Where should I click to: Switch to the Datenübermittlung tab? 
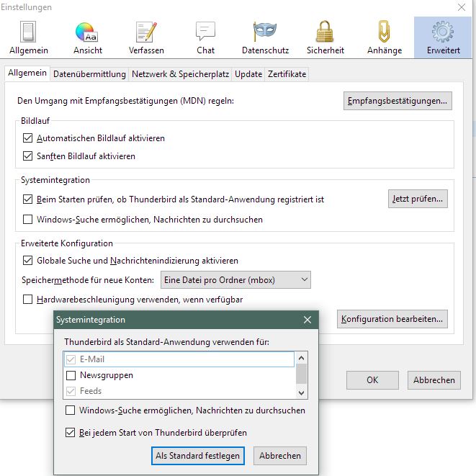89,74
